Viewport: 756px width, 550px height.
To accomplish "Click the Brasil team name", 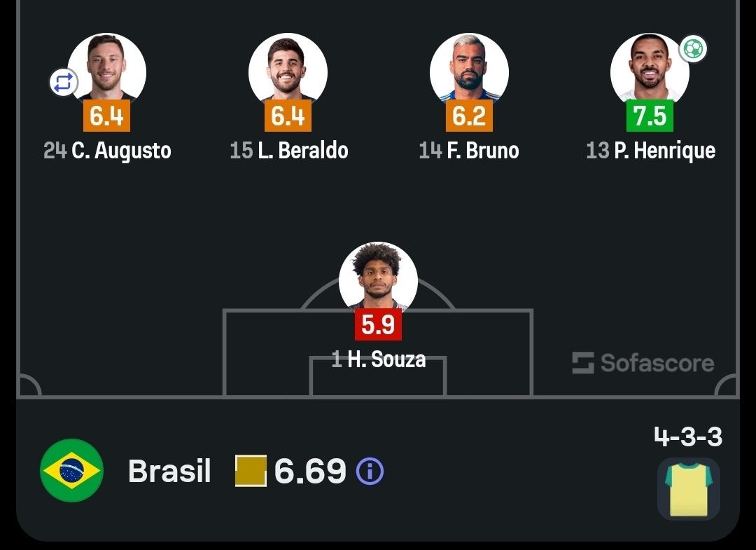I will (x=169, y=472).
